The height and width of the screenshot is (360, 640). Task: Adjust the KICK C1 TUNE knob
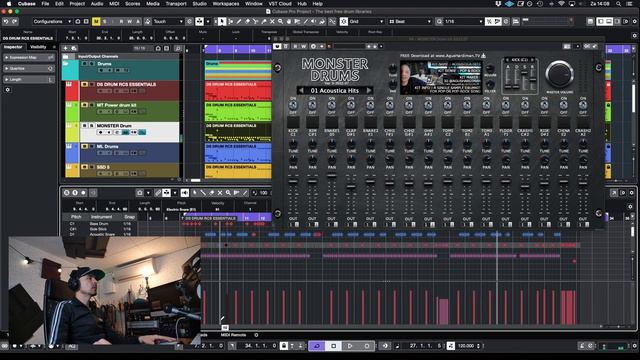tap(293, 144)
